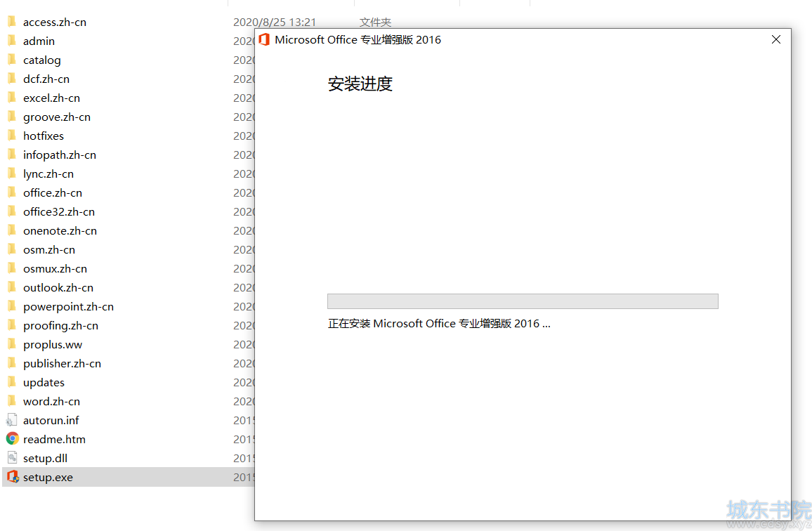This screenshot has width=812, height=531.
Task: Select the setup.dll file icon
Action: [12, 458]
